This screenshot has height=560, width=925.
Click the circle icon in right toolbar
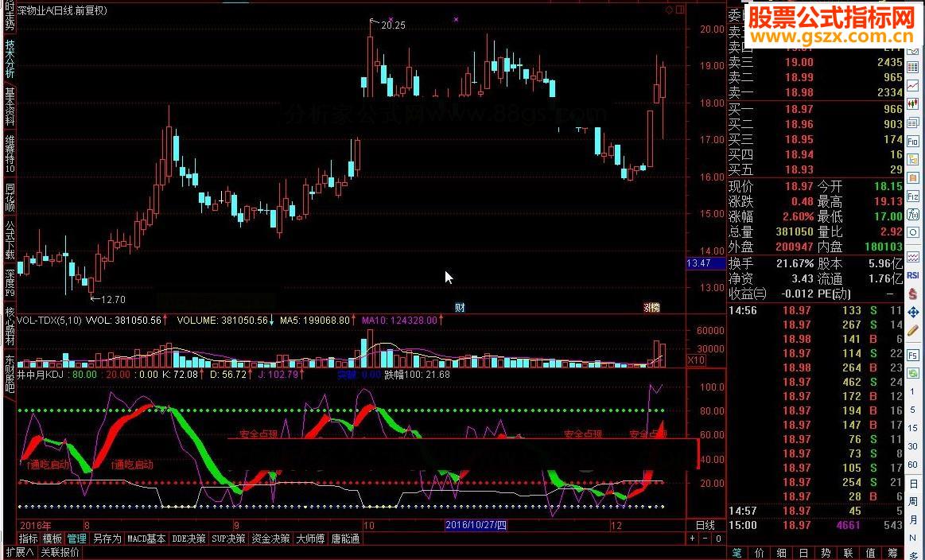[912, 232]
